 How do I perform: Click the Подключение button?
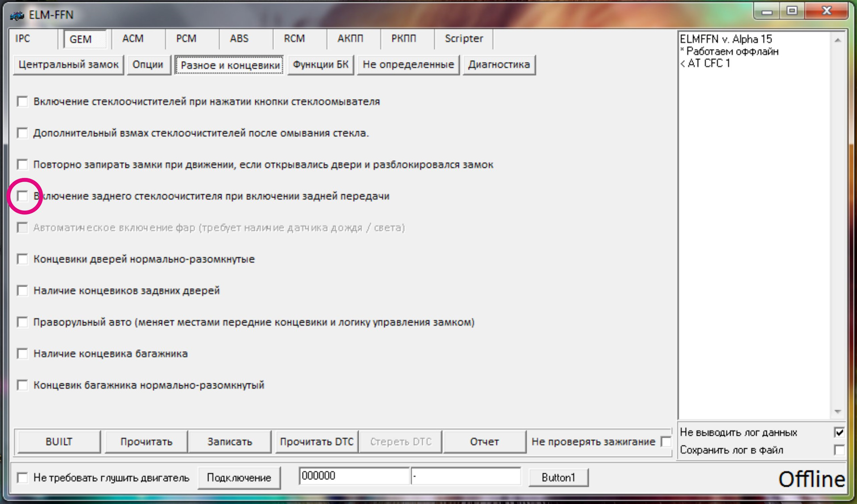[x=239, y=477]
